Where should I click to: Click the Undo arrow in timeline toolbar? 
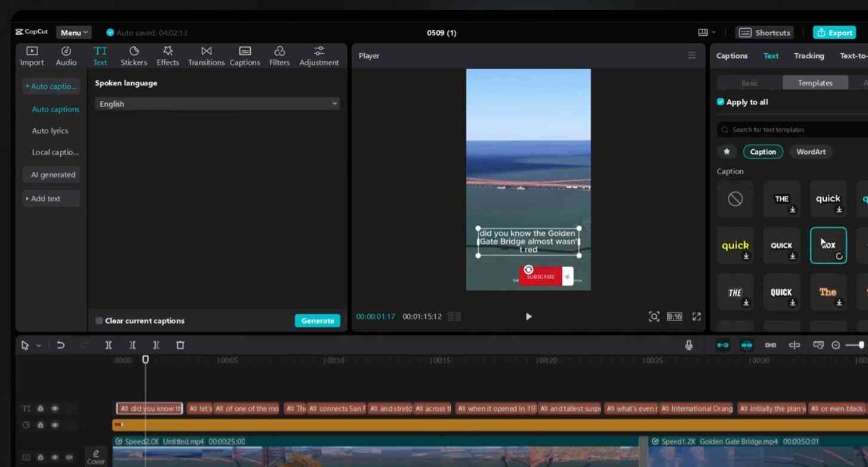coord(60,345)
